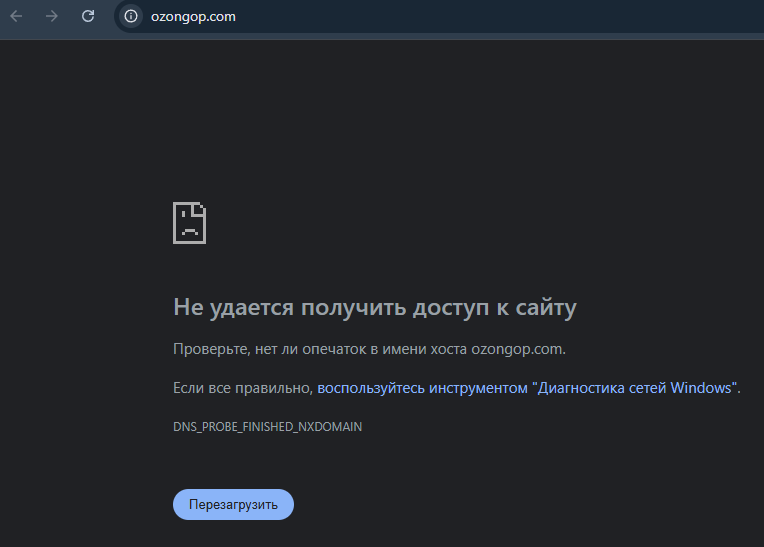Open site information icon in address bar
764x547 pixels.
(131, 16)
